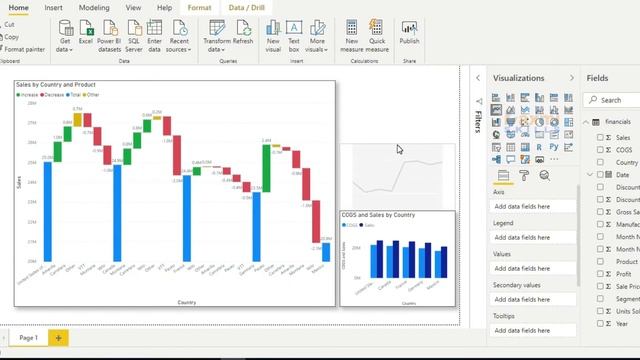This screenshot has width=640, height=360.
Task: Open the Fields well pane icon
Action: point(503,176)
